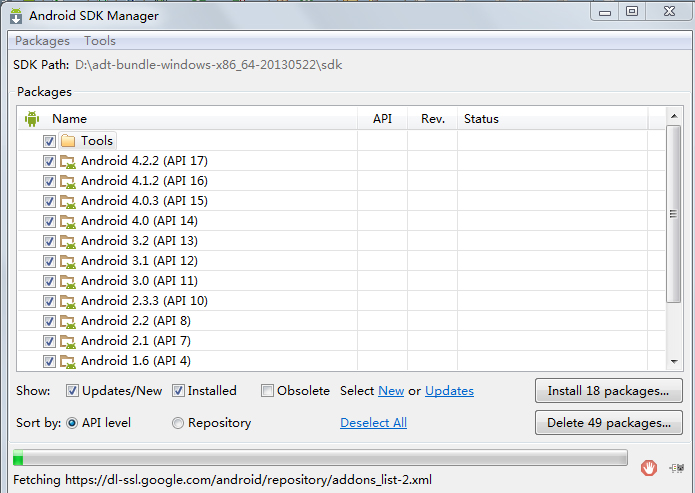
Task: Click the SDK Manager title bar icon
Action: [x=16, y=16]
